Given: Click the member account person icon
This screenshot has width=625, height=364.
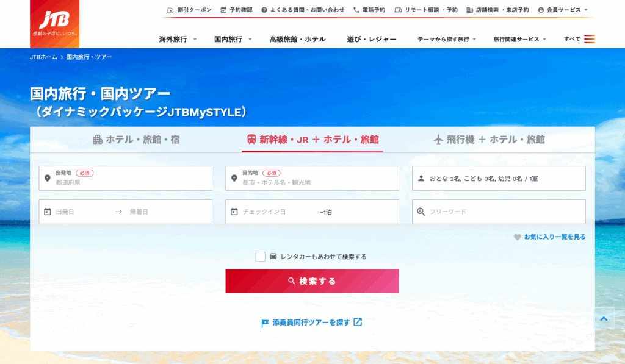Looking at the screenshot, I should (541, 10).
